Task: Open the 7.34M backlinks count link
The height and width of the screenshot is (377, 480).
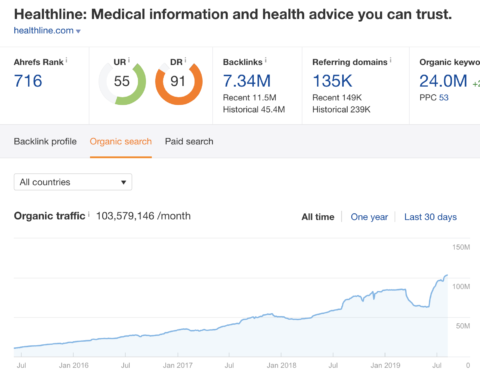Action: [247, 81]
